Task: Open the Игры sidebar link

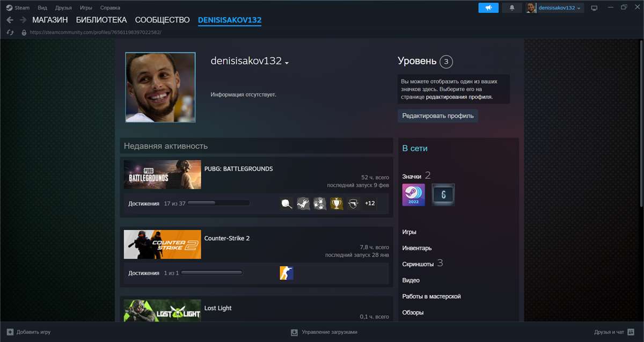Action: pyautogui.click(x=409, y=232)
